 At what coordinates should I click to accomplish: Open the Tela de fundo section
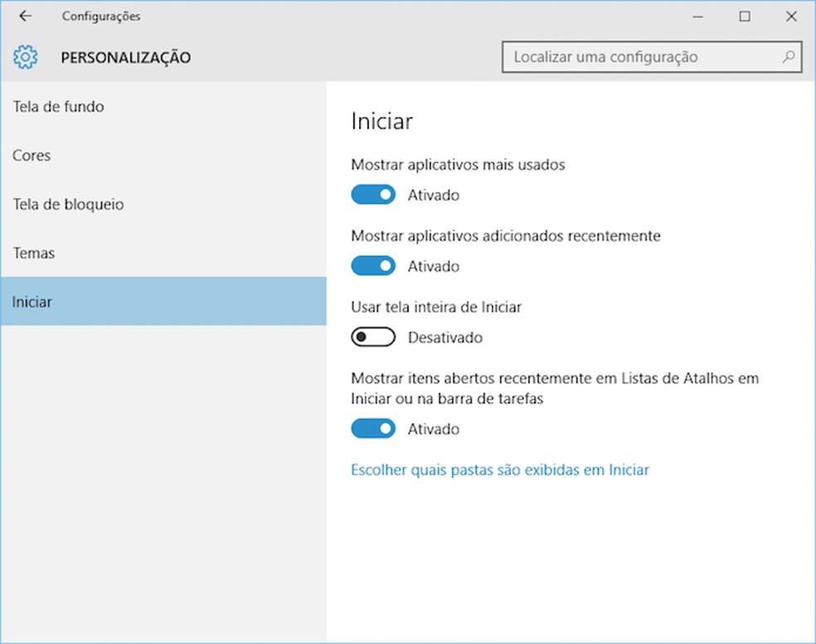tap(58, 107)
